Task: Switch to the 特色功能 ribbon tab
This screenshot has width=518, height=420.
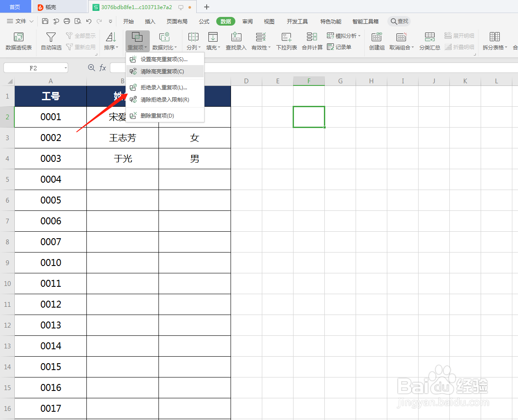Action: point(331,21)
